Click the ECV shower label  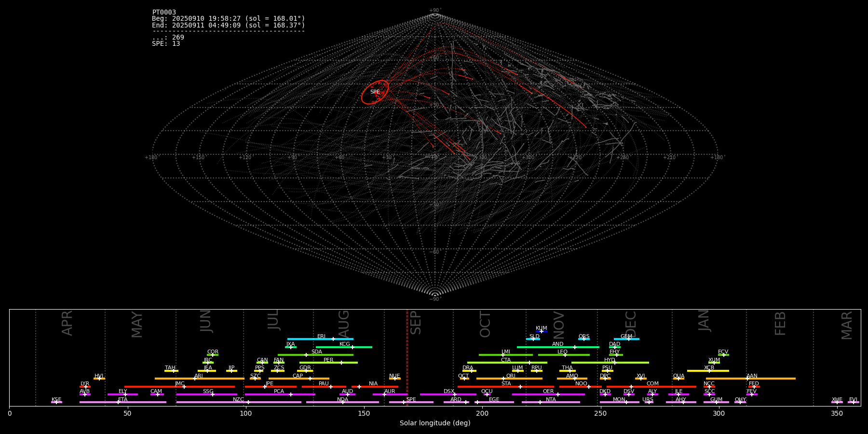pyautogui.click(x=723, y=352)
